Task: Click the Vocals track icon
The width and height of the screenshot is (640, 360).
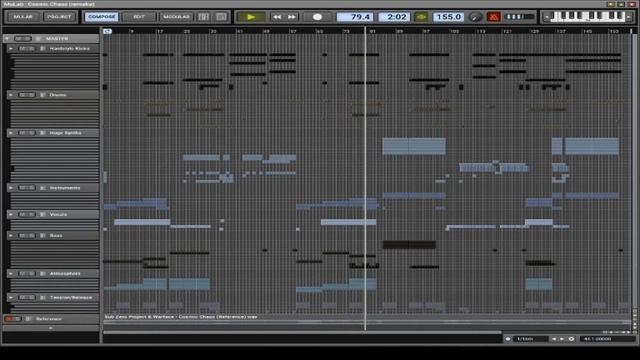Action: point(42,214)
